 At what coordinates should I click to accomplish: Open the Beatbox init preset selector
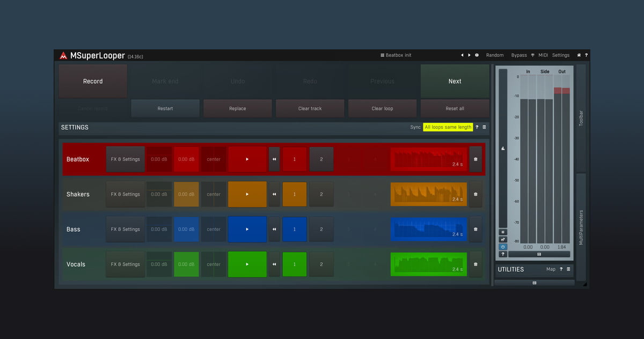pos(396,55)
